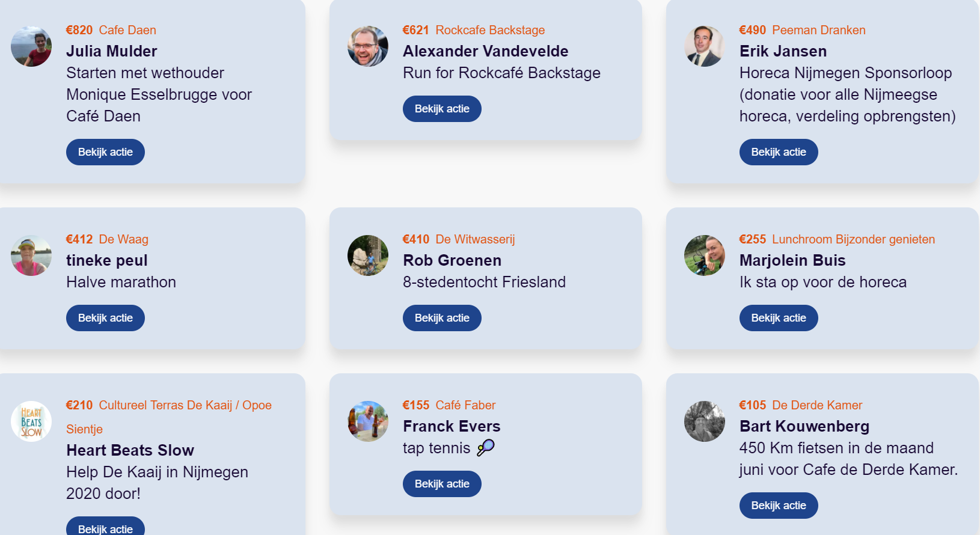Click Bekijk actie for Erik Jansen
This screenshot has height=535, width=980.
779,152
